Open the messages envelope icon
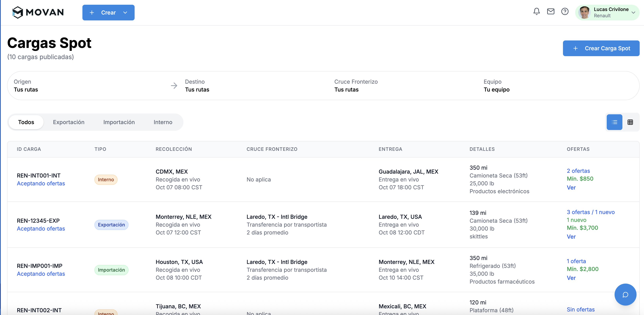The height and width of the screenshot is (315, 644). 550,11
